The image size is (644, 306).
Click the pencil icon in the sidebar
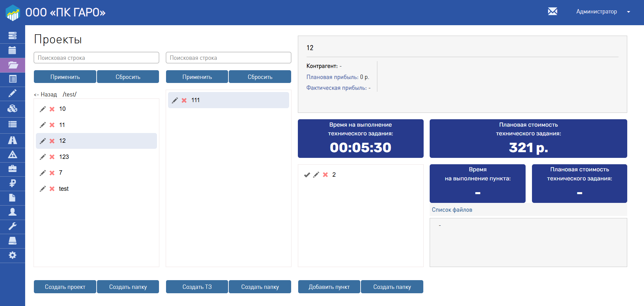12,93
